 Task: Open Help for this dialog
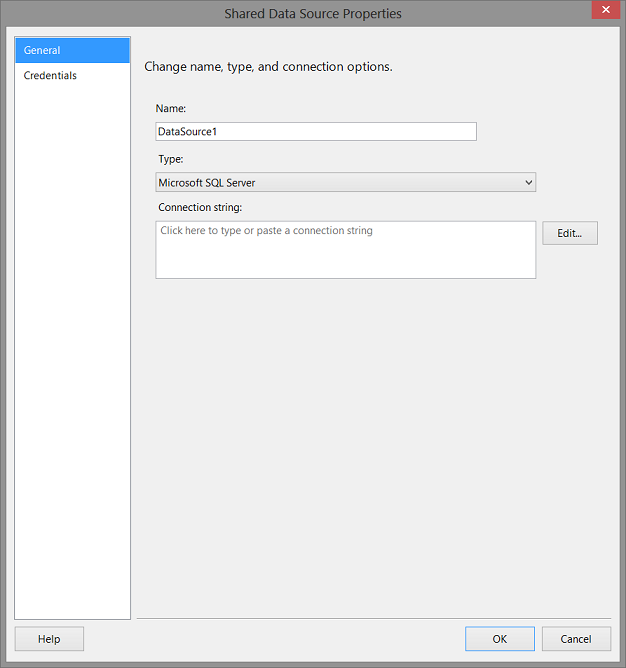pyautogui.click(x=49, y=639)
